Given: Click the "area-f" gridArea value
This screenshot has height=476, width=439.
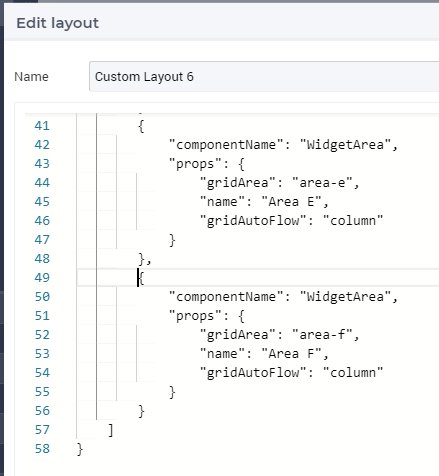Looking at the screenshot, I should tap(322, 335).
